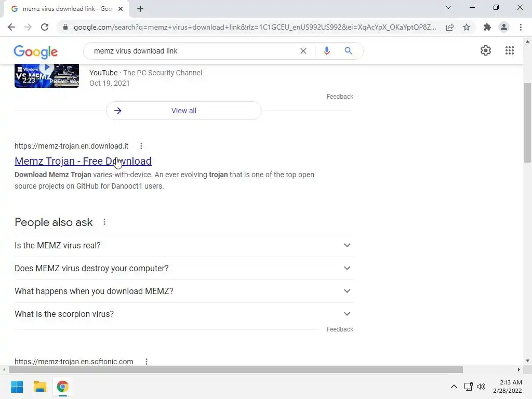
Task: Reload the current page
Action: click(45, 27)
